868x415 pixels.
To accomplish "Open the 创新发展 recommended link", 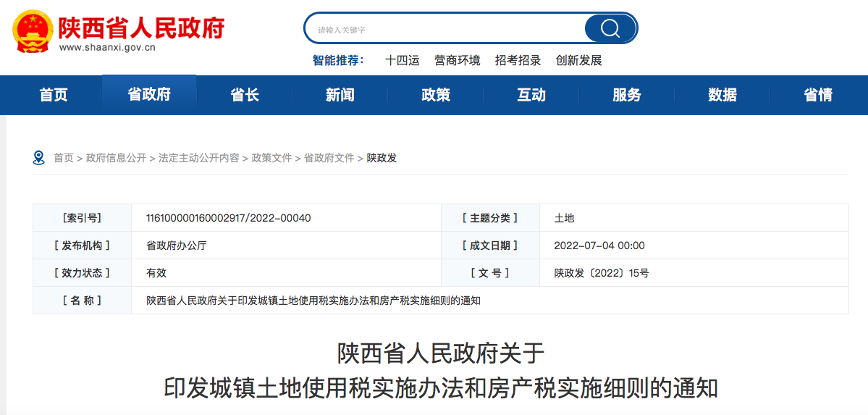I will coord(578,61).
